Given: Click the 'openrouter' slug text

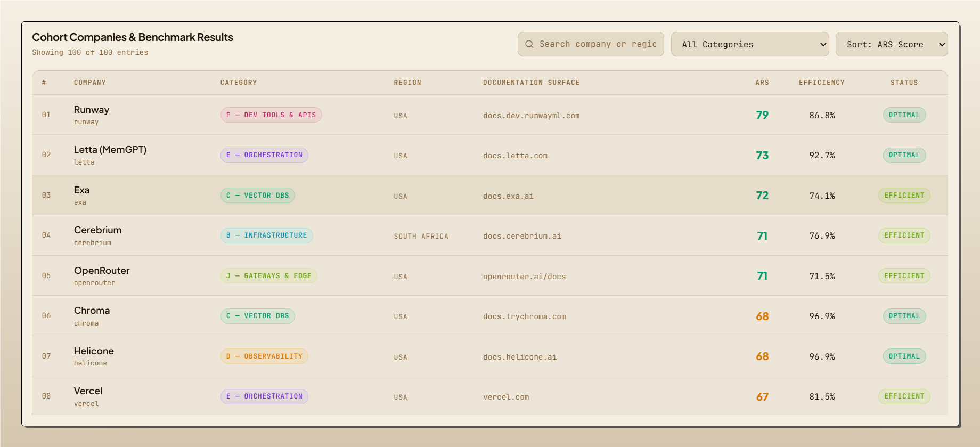Looking at the screenshot, I should [x=95, y=283].
